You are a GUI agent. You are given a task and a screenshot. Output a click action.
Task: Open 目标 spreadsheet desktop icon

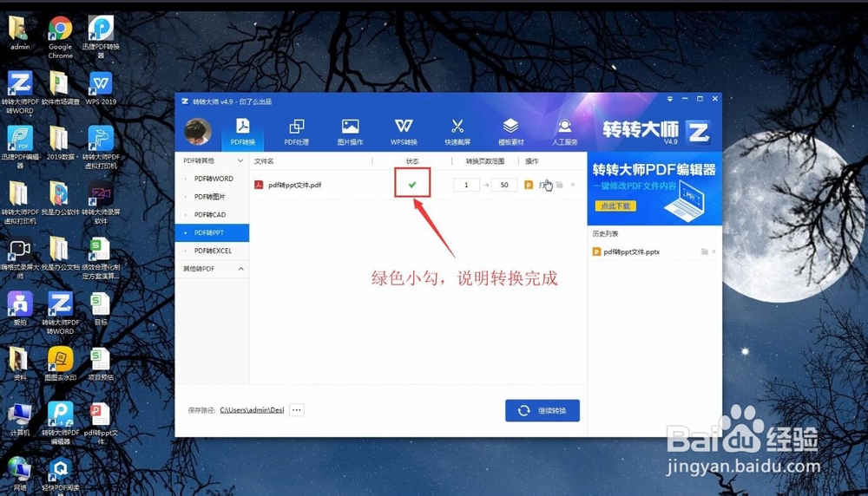click(x=101, y=309)
